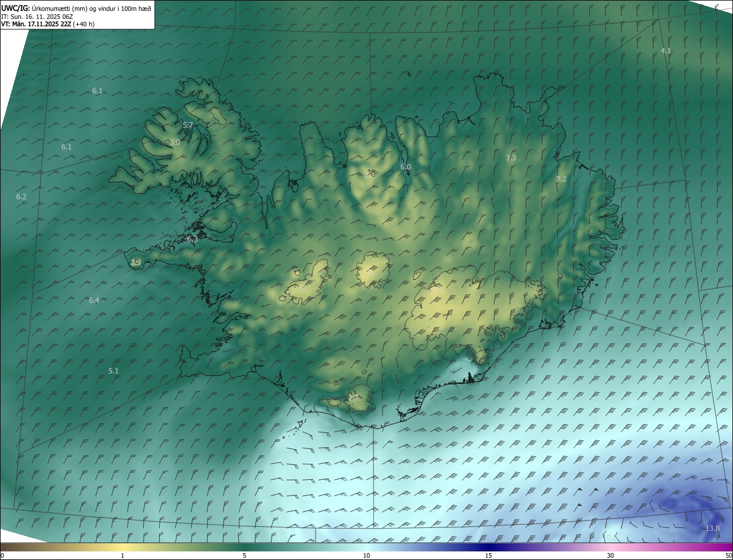Click the 6.4 value label on the map
Image resolution: width=733 pixels, height=560 pixels.
click(94, 301)
